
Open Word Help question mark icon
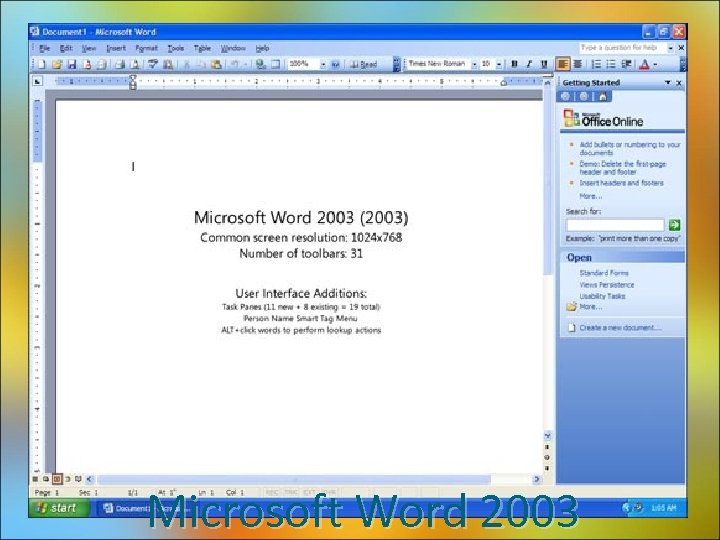(x=335, y=64)
